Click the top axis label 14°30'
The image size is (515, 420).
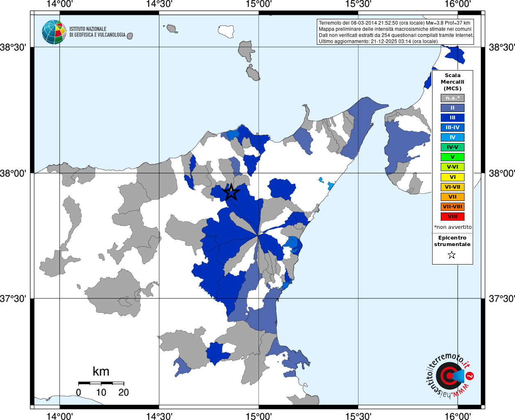pos(159,5)
